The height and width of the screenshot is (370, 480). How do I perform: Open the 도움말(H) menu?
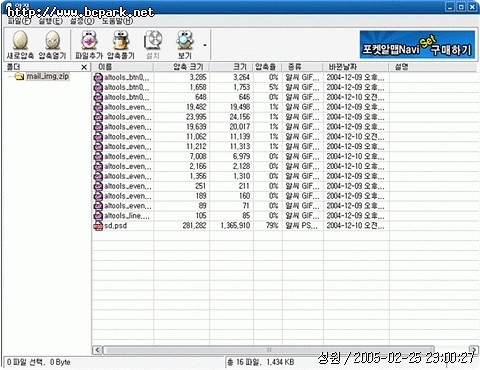coord(117,21)
